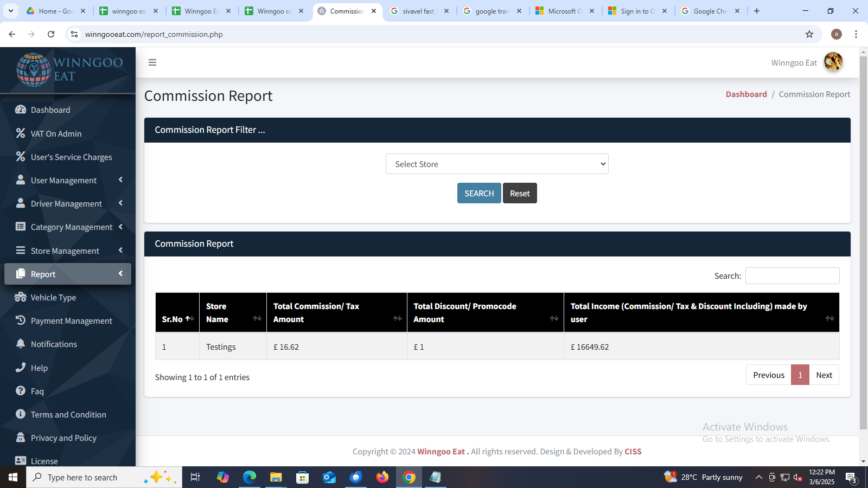This screenshot has height=488, width=868.
Task: Focus the table Search input field
Action: tap(792, 275)
